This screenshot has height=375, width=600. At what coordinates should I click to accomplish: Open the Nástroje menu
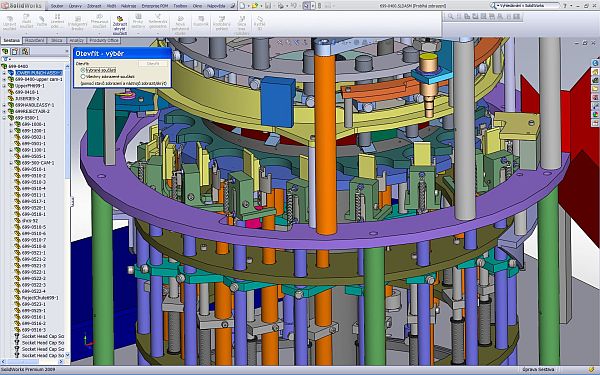pos(128,6)
